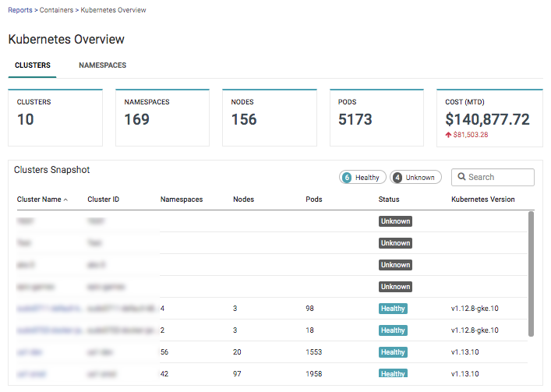Filter clusters by the Unknown pill
Screen dimensions: 551x392
(x=415, y=178)
